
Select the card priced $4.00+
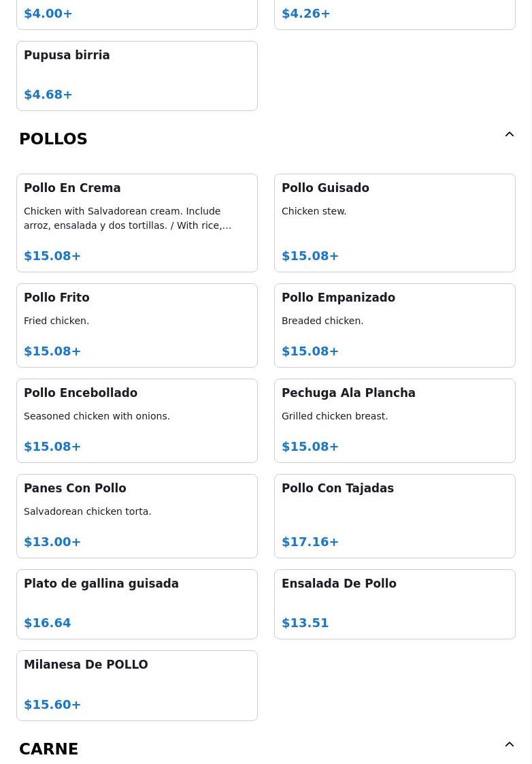pyautogui.click(x=137, y=14)
